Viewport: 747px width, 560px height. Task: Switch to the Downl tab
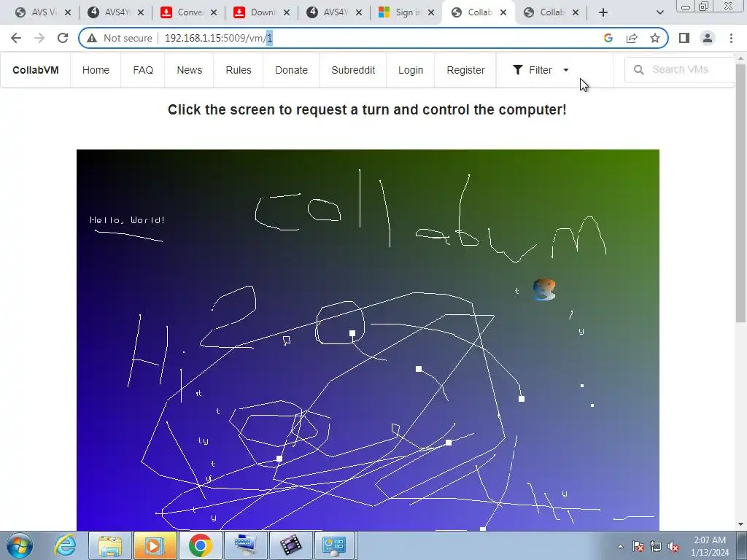[262, 12]
